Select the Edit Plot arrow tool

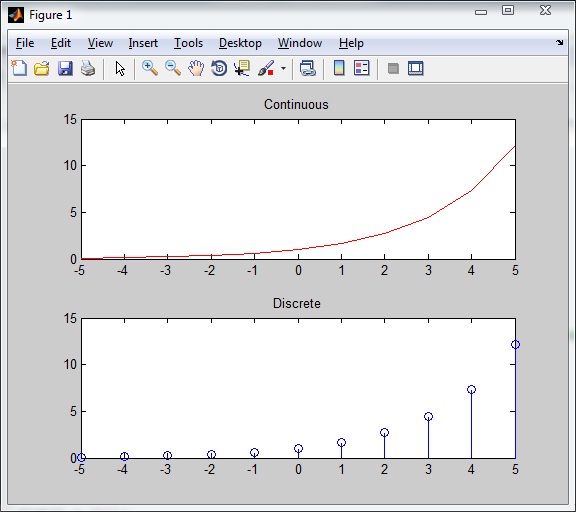[120, 69]
